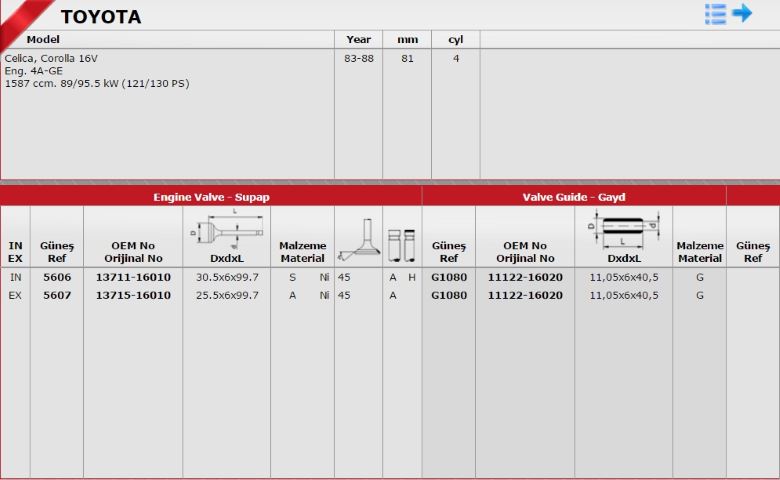Click the Engine Valve - Supap header

click(211, 197)
